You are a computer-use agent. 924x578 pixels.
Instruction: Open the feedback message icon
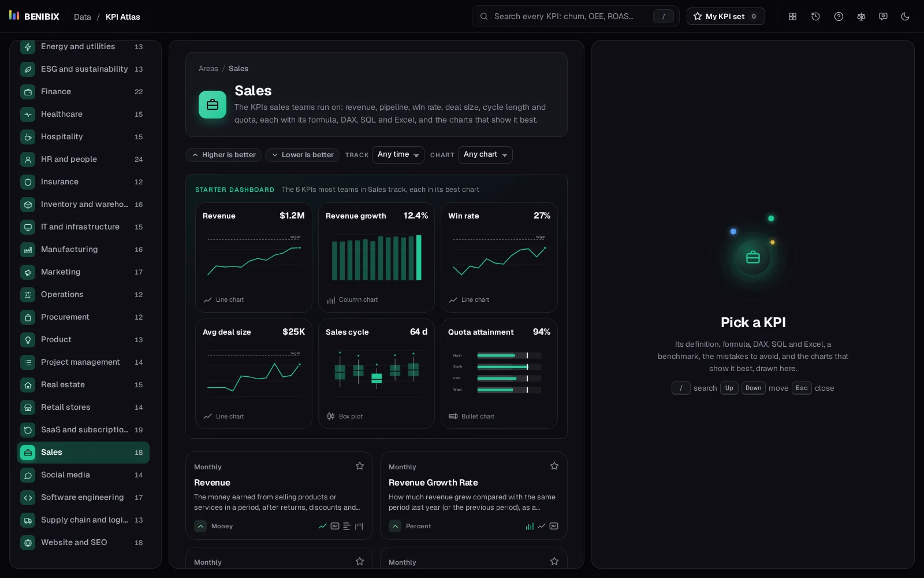pyautogui.click(x=883, y=16)
